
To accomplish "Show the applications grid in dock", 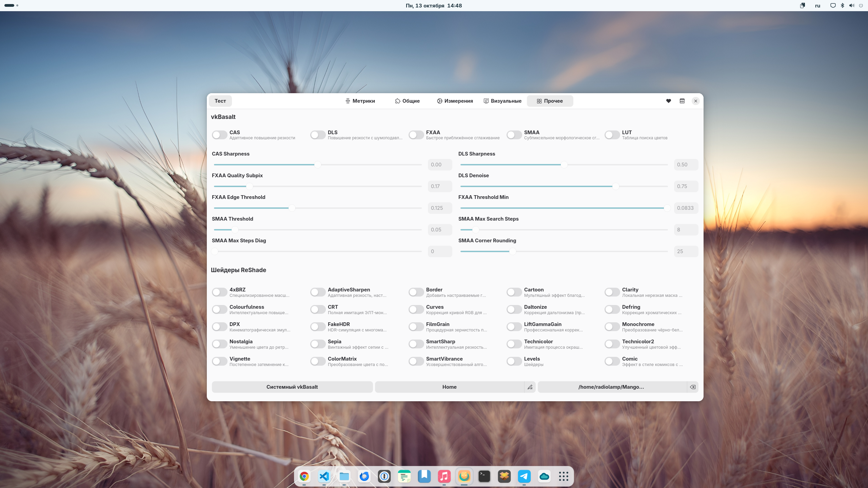I will (x=564, y=476).
